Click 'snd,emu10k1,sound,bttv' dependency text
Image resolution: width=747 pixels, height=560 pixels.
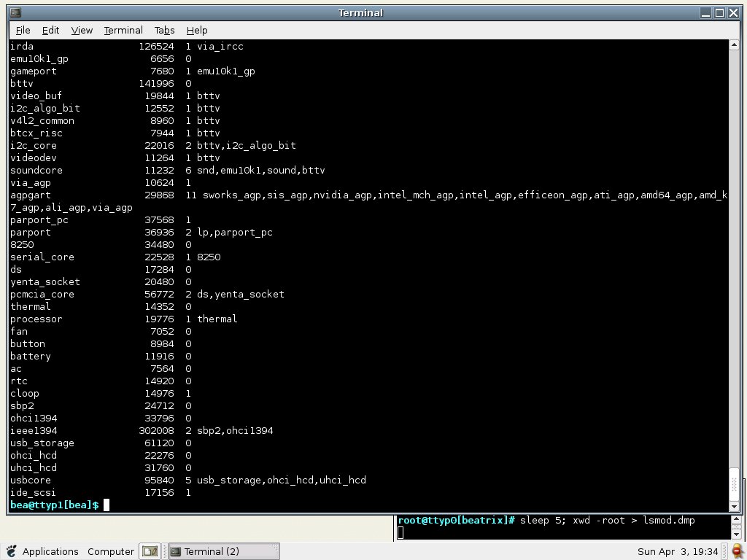(261, 171)
